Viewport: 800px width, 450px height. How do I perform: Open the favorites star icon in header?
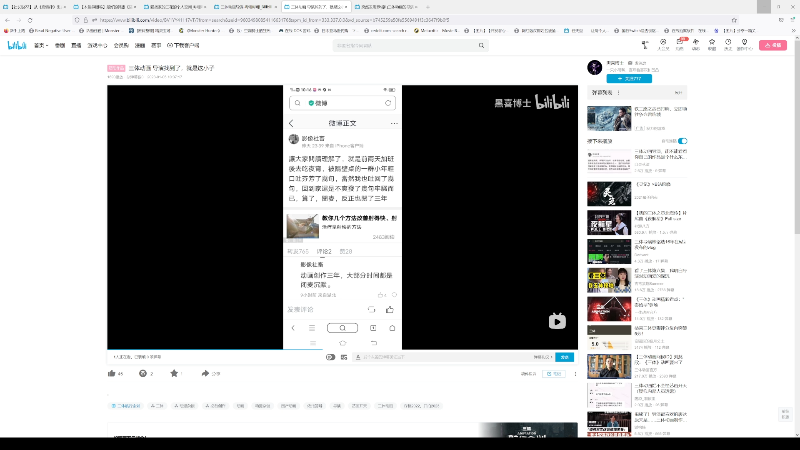[x=712, y=44]
